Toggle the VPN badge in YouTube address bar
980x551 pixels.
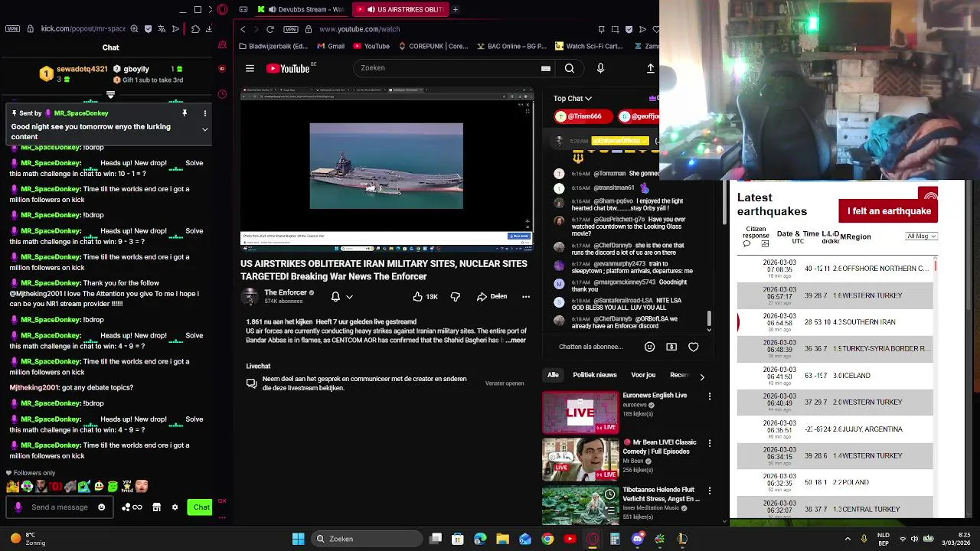pos(290,29)
